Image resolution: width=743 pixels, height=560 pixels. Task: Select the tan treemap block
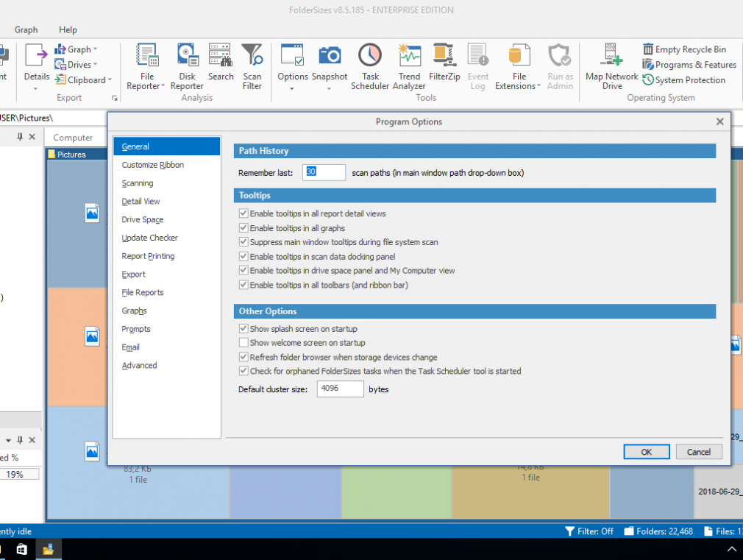530,492
